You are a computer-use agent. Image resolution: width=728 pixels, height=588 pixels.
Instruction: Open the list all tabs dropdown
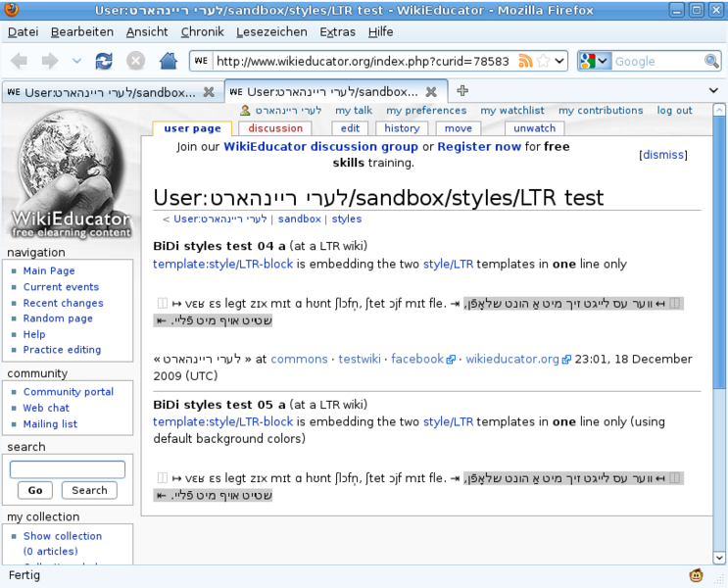(x=713, y=90)
